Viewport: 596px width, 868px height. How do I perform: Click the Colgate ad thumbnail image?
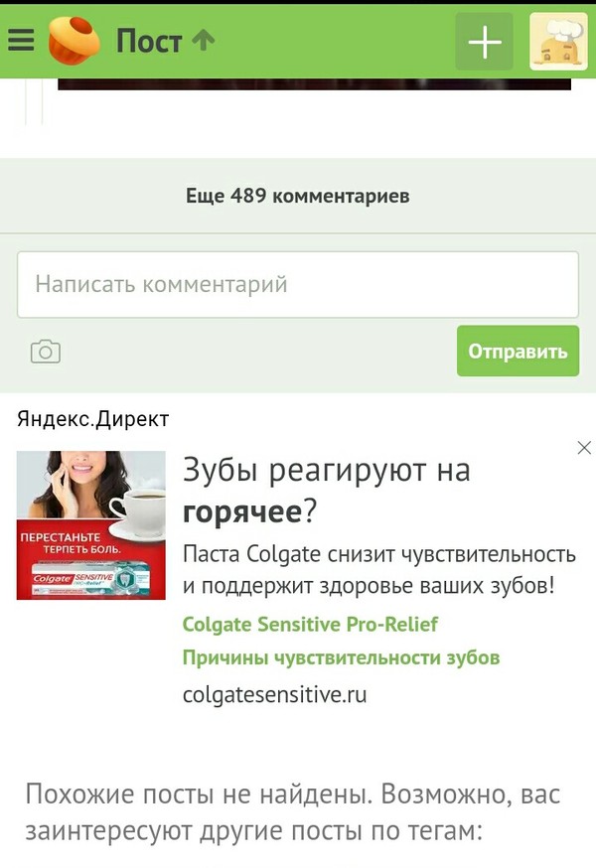pyautogui.click(x=90, y=525)
